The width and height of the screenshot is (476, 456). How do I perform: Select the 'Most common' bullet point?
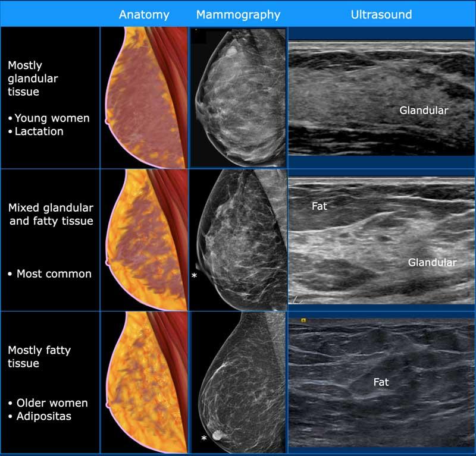51,274
